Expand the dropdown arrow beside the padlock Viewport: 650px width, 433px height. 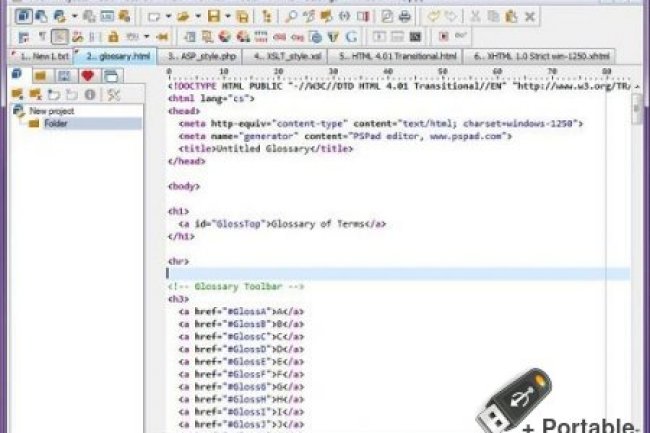[146, 36]
